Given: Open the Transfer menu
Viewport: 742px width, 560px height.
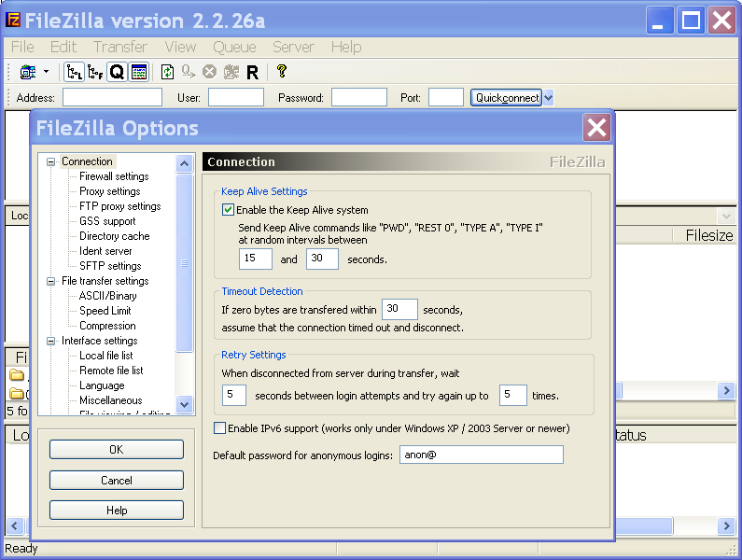Looking at the screenshot, I should pyautogui.click(x=119, y=47).
